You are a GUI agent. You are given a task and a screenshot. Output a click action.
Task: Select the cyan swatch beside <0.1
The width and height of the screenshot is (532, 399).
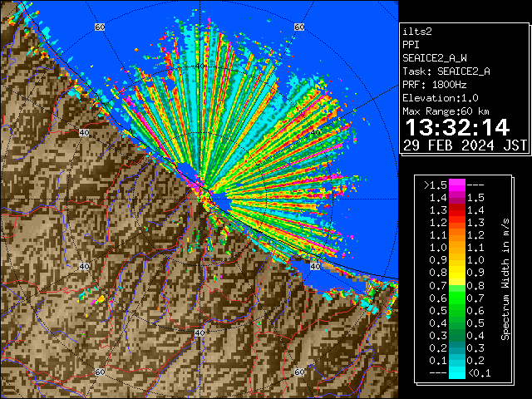tap(457, 372)
